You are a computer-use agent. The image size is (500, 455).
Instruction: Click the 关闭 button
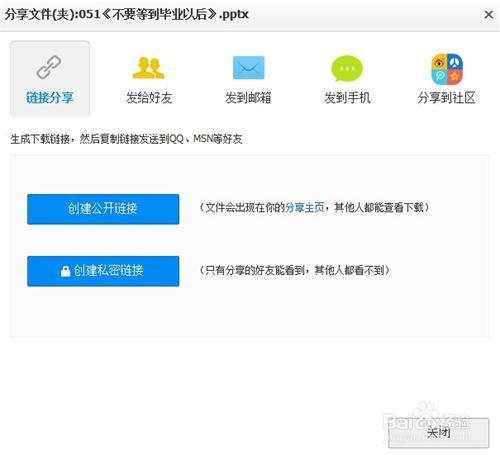pyautogui.click(x=439, y=433)
